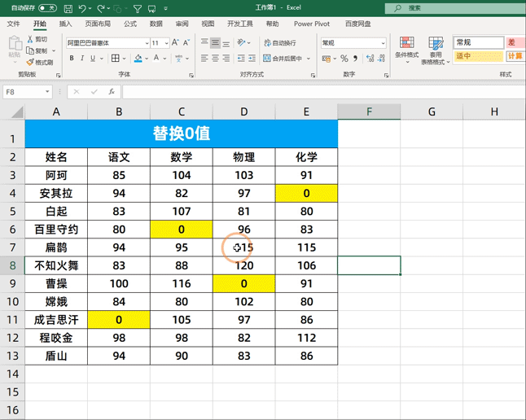The width and height of the screenshot is (526, 420).
Task: Click the increase decimal icon
Action: [x=370, y=59]
